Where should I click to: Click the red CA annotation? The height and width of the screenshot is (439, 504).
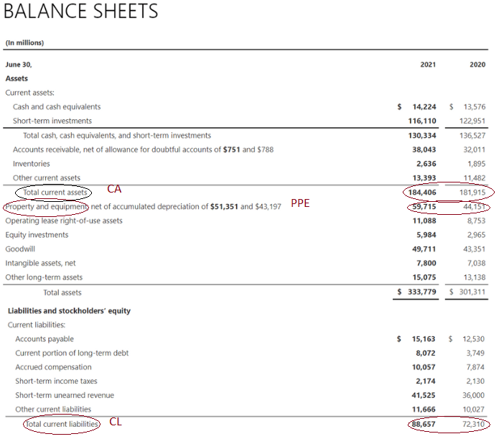114,189
